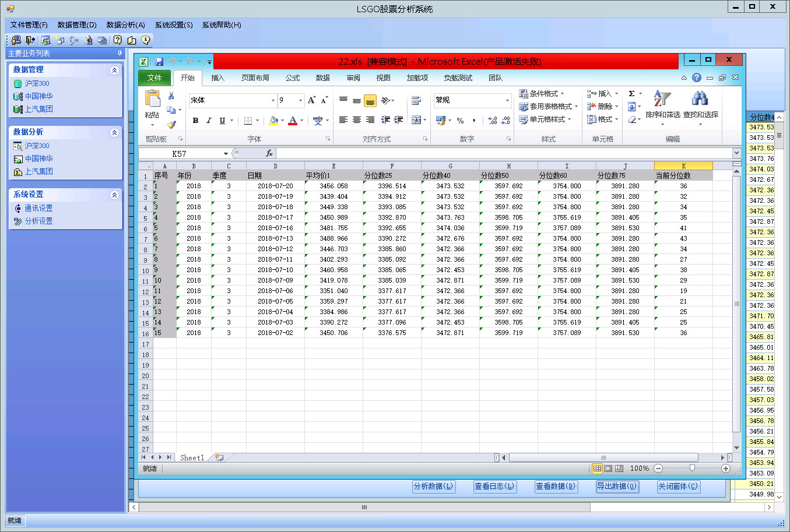Toggle top vertical alignment
The width and height of the screenshot is (790, 532).
pyautogui.click(x=343, y=101)
